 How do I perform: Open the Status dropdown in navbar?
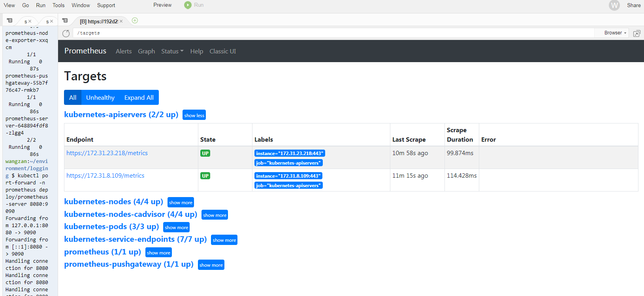(172, 51)
